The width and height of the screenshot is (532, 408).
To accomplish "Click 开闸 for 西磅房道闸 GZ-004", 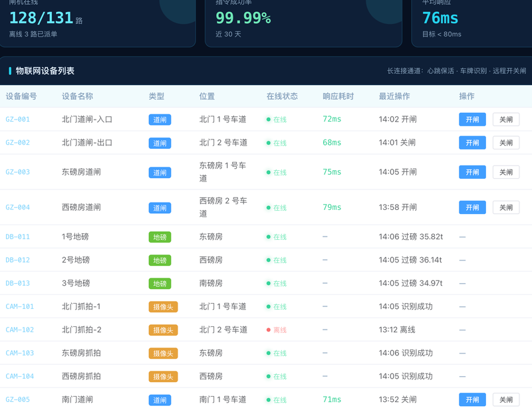I will tap(472, 207).
